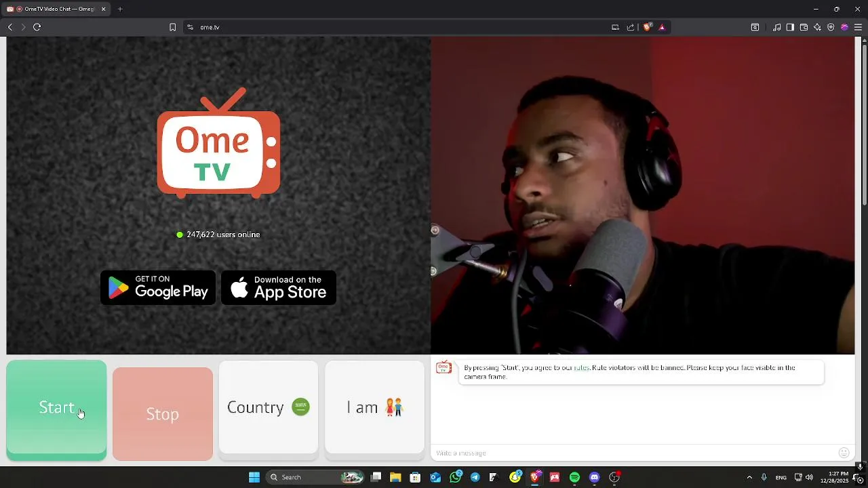Open Spotify from the taskbar
Screen dimensions: 868x488
point(574,477)
